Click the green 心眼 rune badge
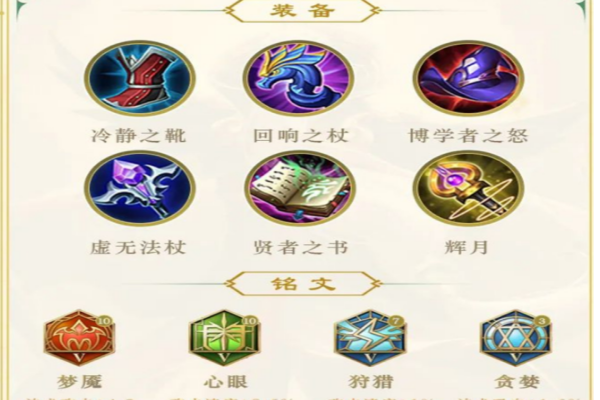This screenshot has height=400, width=600. (x=225, y=338)
